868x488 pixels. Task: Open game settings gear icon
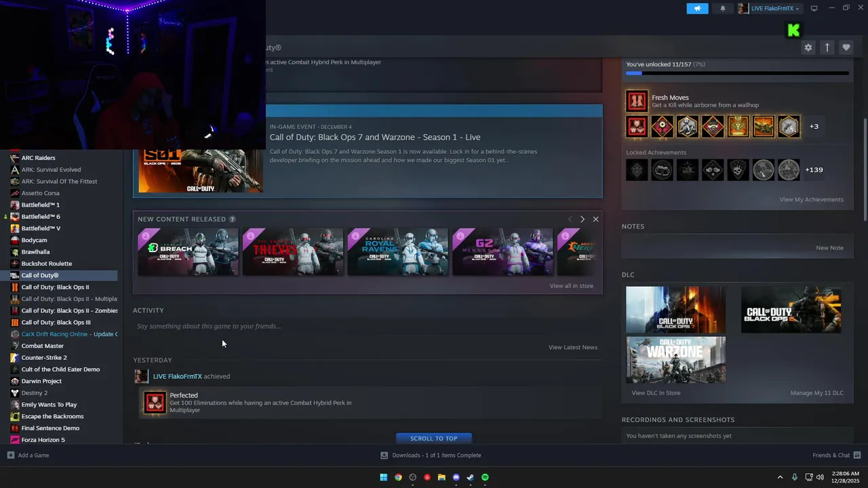tap(808, 47)
